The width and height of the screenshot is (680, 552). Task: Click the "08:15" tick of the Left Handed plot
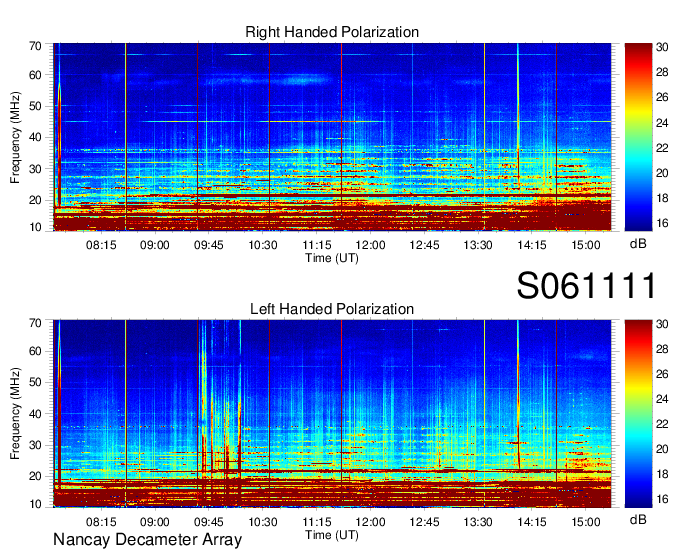coord(101,522)
